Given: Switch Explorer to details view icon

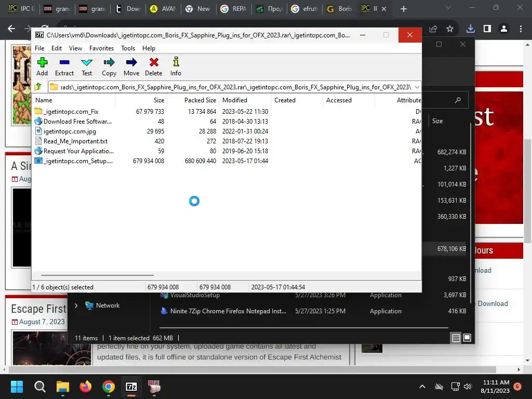Looking at the screenshot, I should [x=456, y=338].
